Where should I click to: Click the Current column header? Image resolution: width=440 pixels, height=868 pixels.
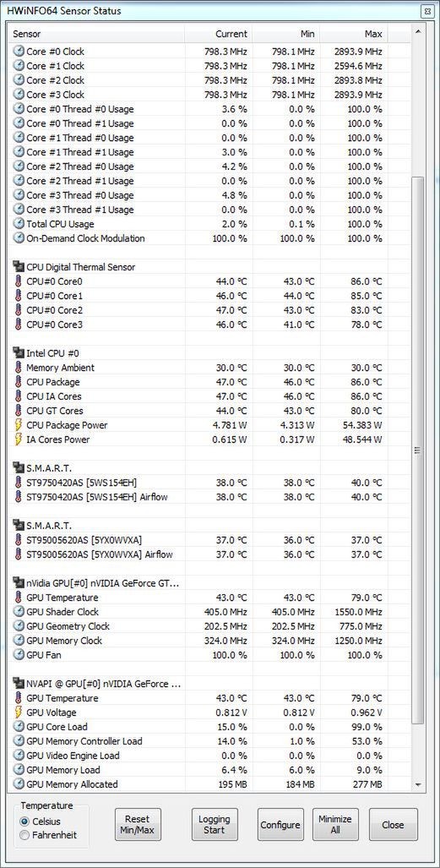[219, 35]
